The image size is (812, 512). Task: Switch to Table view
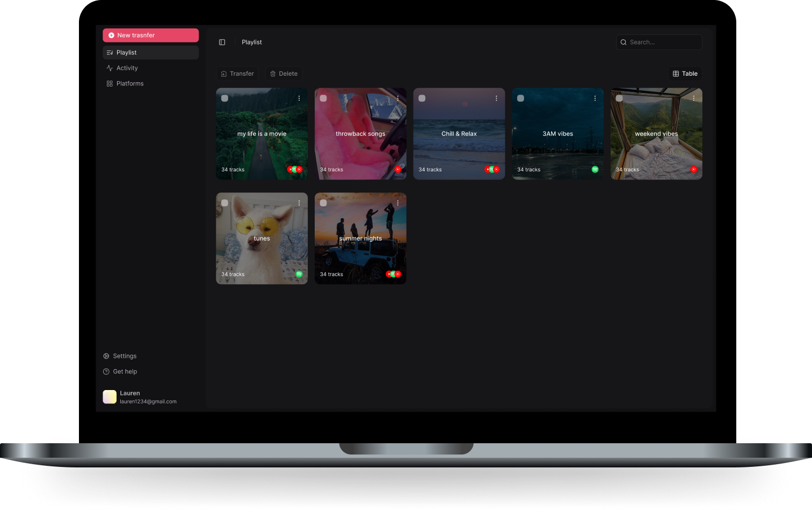685,74
